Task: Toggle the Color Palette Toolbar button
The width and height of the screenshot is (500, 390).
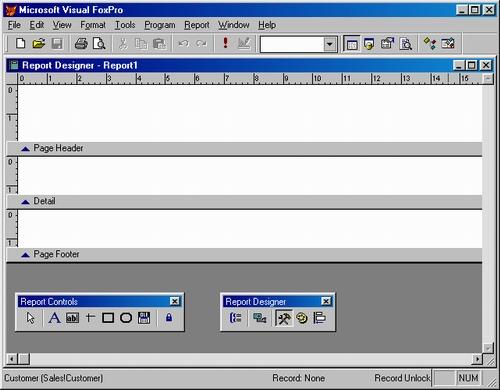Action: point(302,318)
